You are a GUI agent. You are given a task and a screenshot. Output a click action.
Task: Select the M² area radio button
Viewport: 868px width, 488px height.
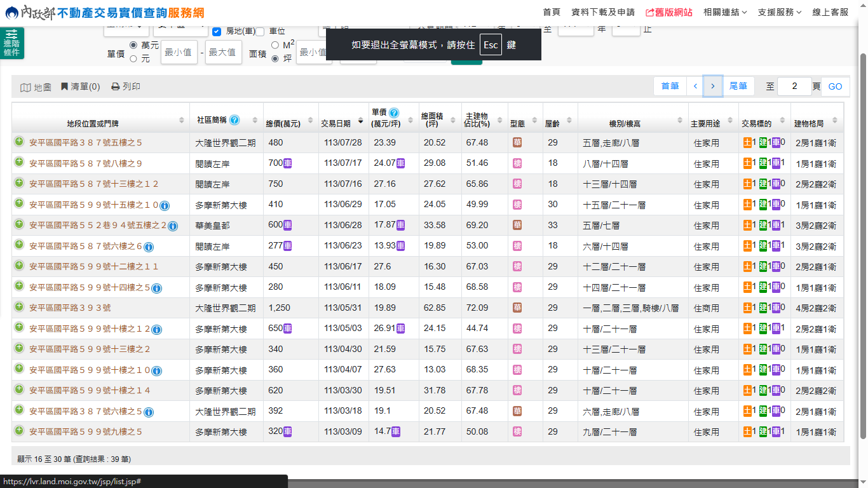(275, 45)
